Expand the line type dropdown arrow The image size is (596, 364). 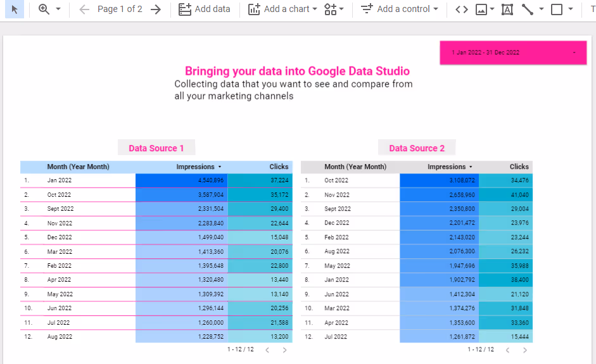pos(542,9)
